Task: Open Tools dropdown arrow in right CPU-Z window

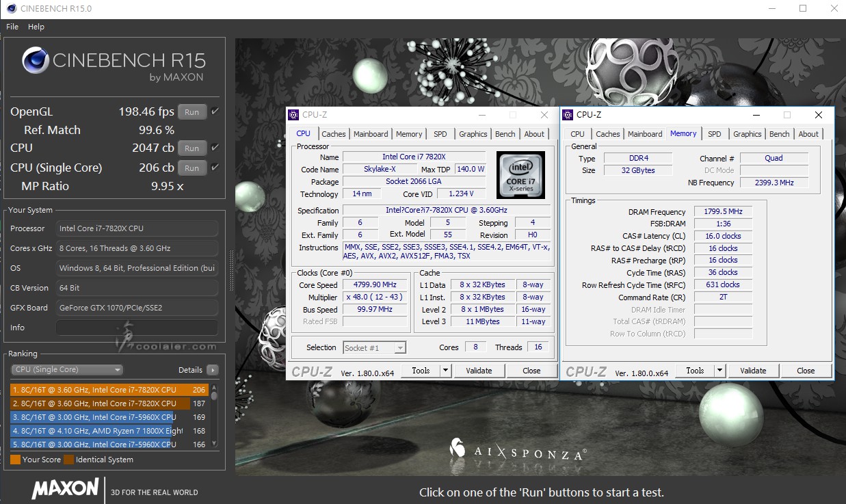Action: point(719,371)
